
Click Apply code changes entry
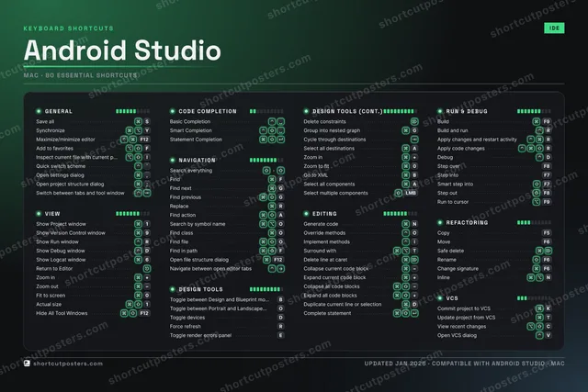[494, 149]
